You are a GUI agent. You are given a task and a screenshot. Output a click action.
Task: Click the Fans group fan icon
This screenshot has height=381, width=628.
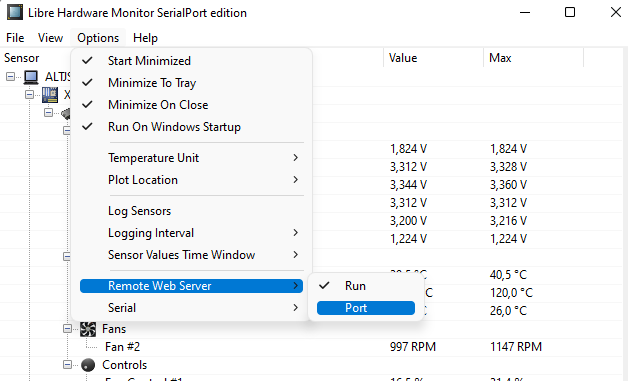point(88,329)
